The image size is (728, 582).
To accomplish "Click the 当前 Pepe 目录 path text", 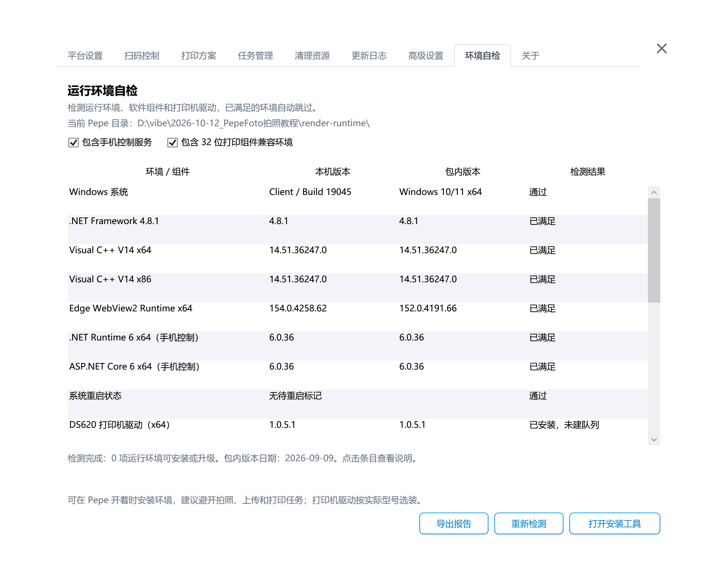I will 219,123.
